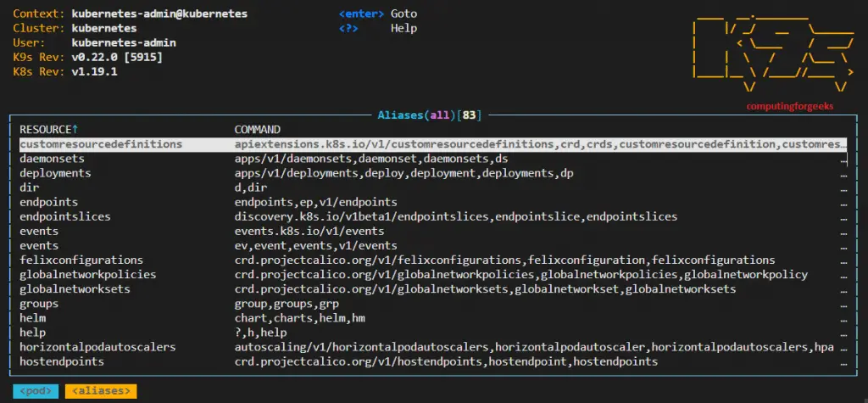Select the deployments resource row

click(x=433, y=173)
